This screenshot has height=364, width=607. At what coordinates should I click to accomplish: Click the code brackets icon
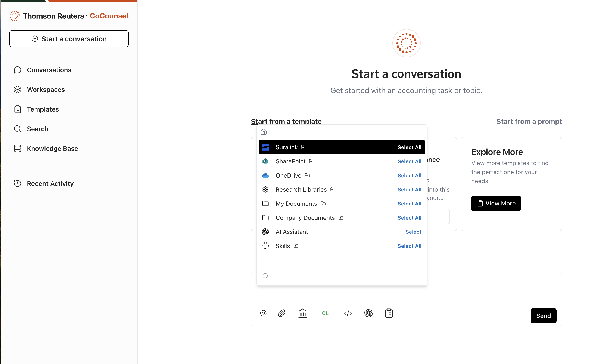point(348,313)
